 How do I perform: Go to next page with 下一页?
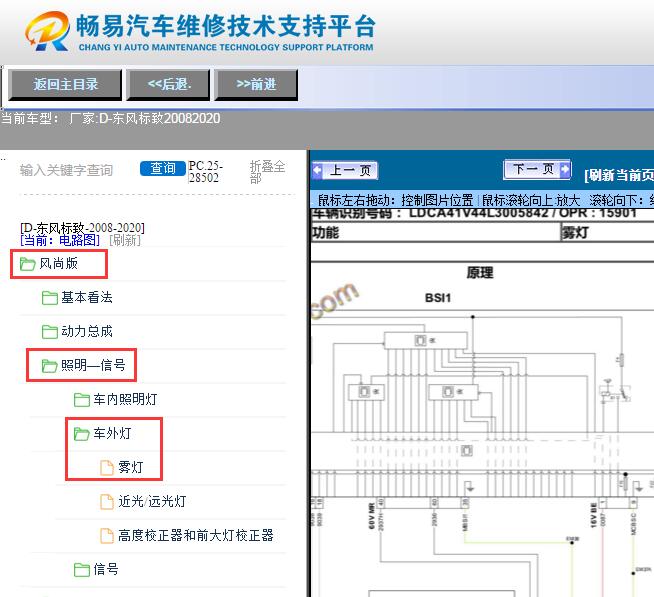[537, 169]
